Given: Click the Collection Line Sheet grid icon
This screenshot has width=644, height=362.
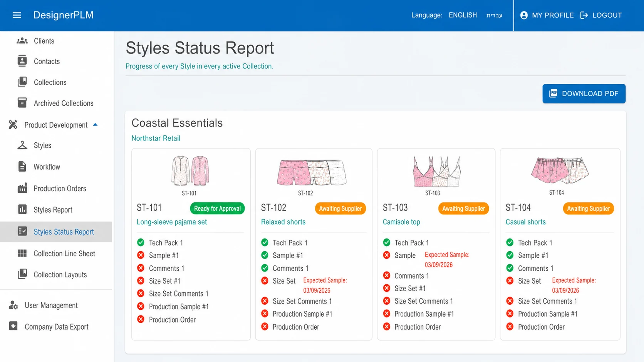Looking at the screenshot, I should 22,253.
